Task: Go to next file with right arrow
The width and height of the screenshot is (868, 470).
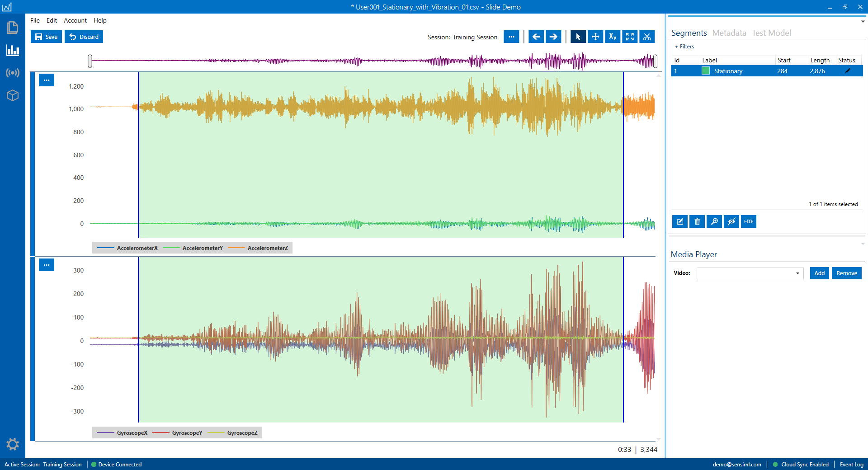Action: click(553, 37)
